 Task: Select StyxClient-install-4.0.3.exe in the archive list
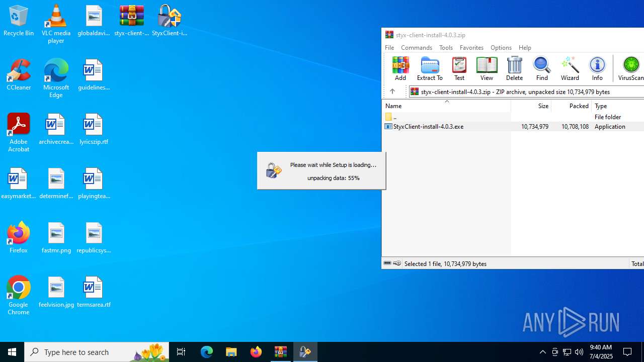513,127
